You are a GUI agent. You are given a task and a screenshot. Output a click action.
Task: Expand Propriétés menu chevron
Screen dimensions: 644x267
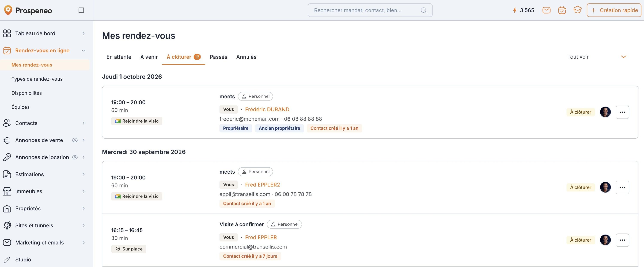point(84,208)
